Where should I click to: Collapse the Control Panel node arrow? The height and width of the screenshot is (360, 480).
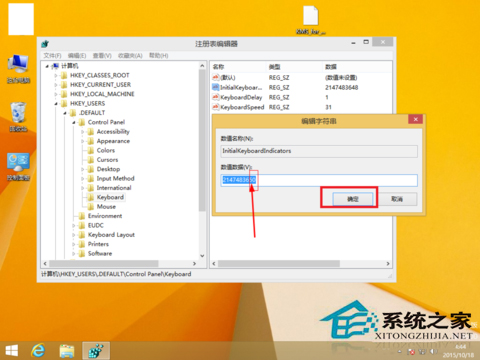(x=74, y=122)
